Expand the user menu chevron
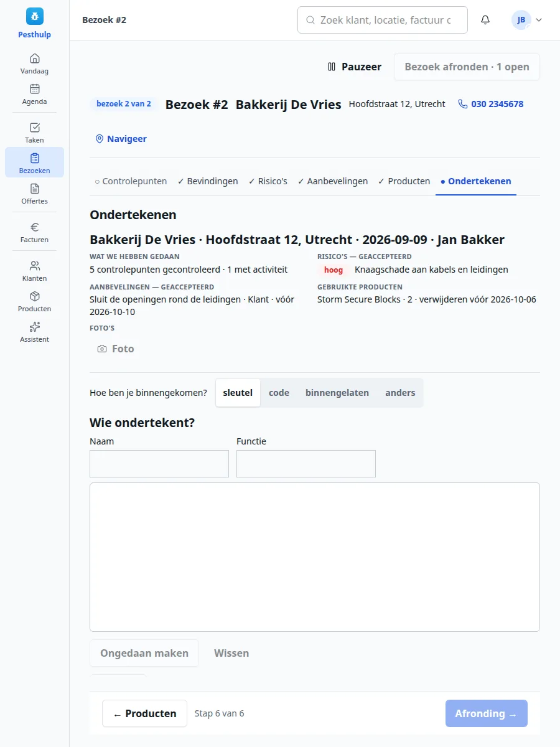This screenshot has width=560, height=747. [x=539, y=20]
